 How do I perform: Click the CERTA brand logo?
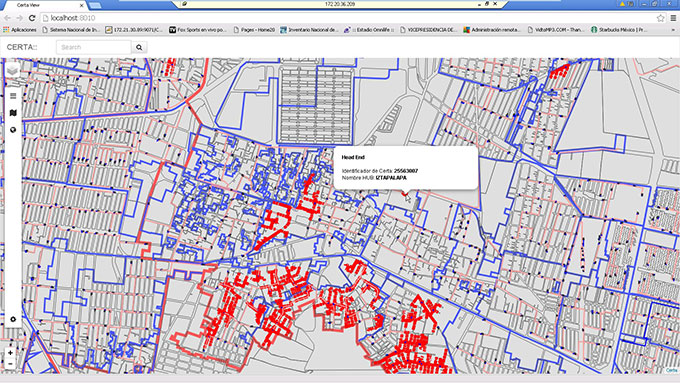22,47
